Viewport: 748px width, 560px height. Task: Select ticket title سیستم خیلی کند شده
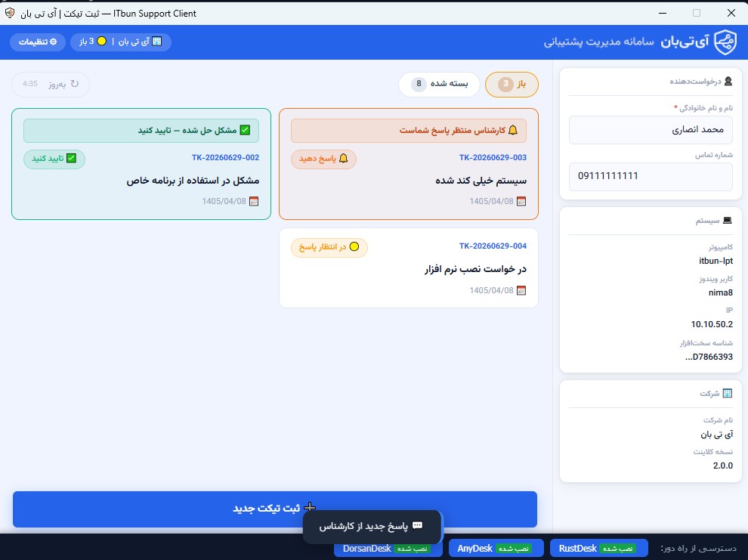(x=481, y=181)
